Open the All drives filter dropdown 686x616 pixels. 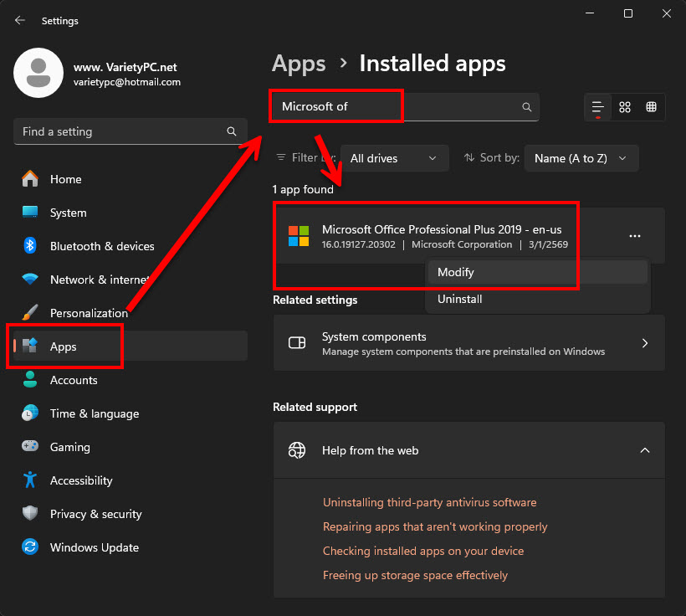[394, 158]
